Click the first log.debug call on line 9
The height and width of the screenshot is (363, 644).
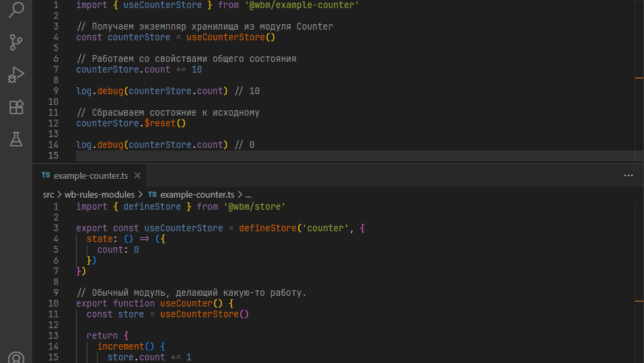pyautogui.click(x=151, y=91)
